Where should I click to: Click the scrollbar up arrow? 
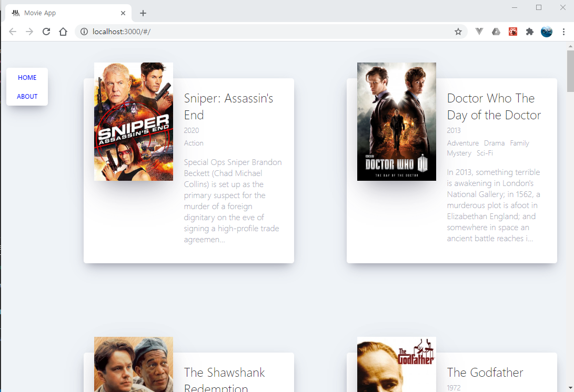570,46
